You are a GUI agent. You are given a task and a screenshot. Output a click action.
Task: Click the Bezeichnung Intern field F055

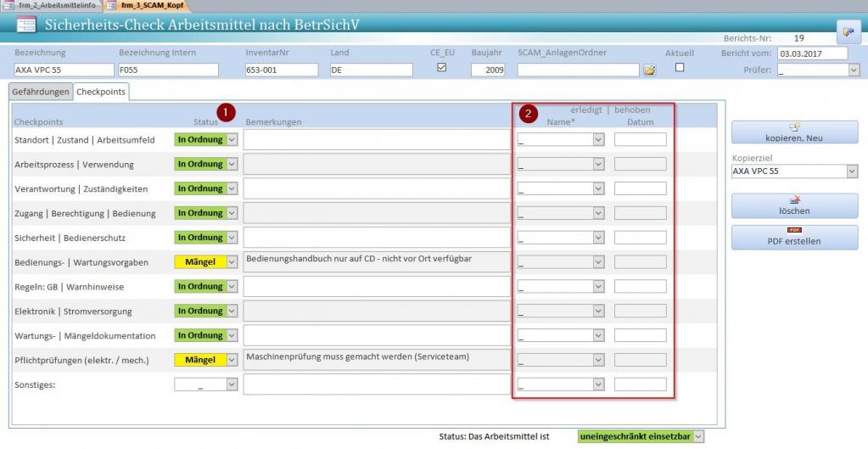168,70
